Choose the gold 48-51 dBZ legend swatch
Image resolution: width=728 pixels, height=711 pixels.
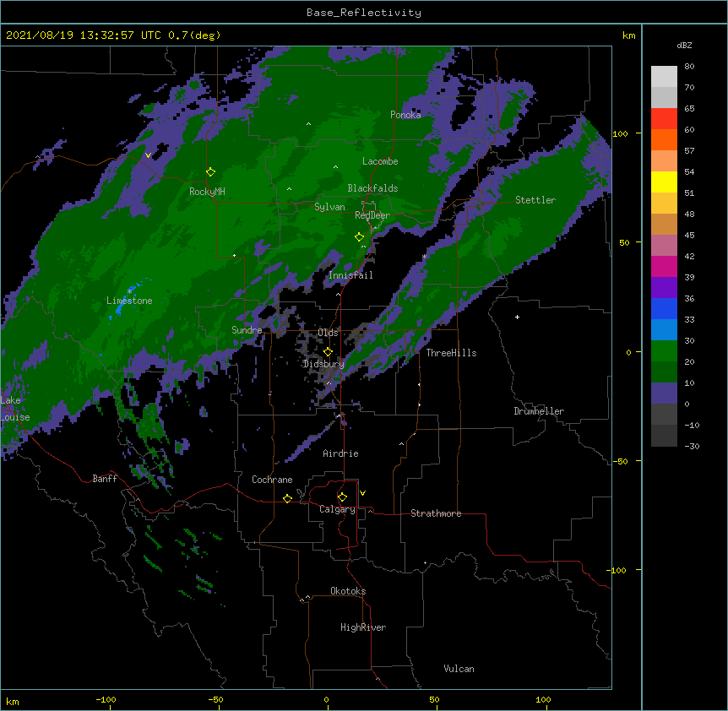point(664,204)
